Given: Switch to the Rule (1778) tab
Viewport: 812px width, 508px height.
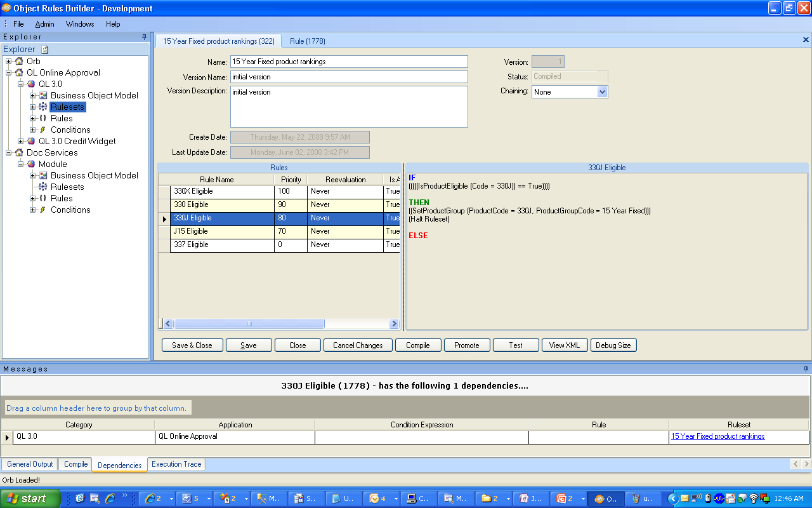Looking at the screenshot, I should 307,41.
